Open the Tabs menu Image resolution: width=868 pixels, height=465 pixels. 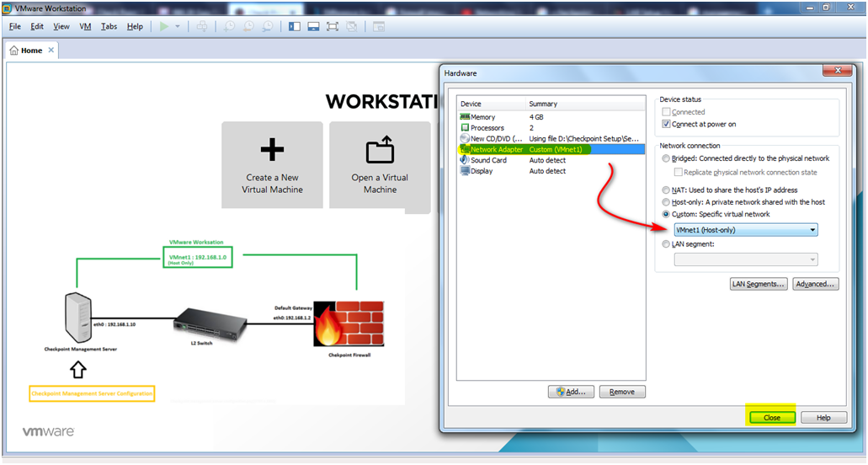(x=109, y=27)
